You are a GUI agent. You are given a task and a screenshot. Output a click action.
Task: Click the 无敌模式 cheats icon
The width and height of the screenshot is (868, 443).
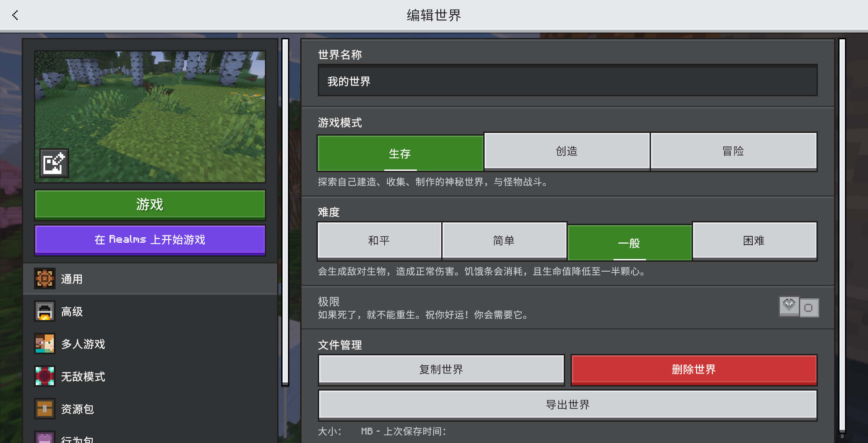[x=45, y=377]
